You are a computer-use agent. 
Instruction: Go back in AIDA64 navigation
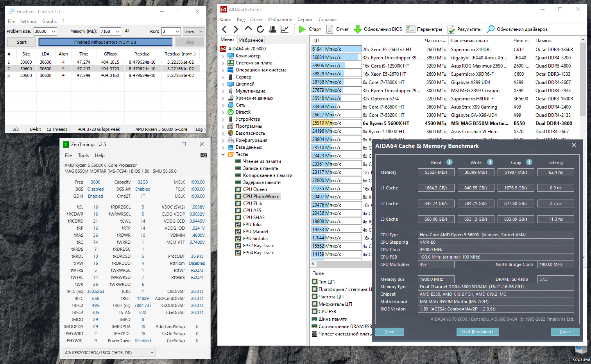tap(224, 29)
